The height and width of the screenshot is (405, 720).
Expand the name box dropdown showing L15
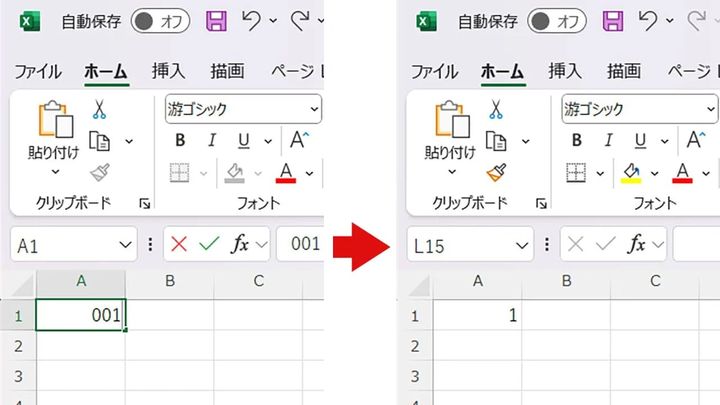(x=522, y=244)
